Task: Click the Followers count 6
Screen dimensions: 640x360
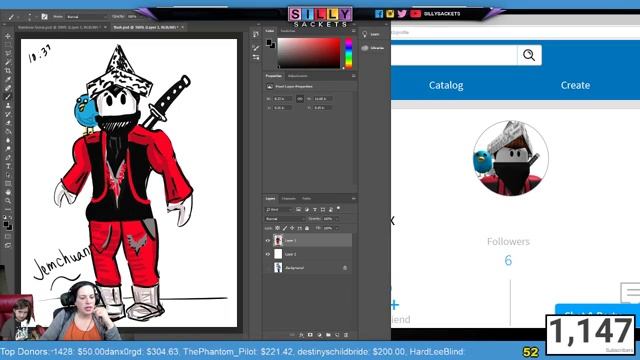Action: tap(508, 260)
